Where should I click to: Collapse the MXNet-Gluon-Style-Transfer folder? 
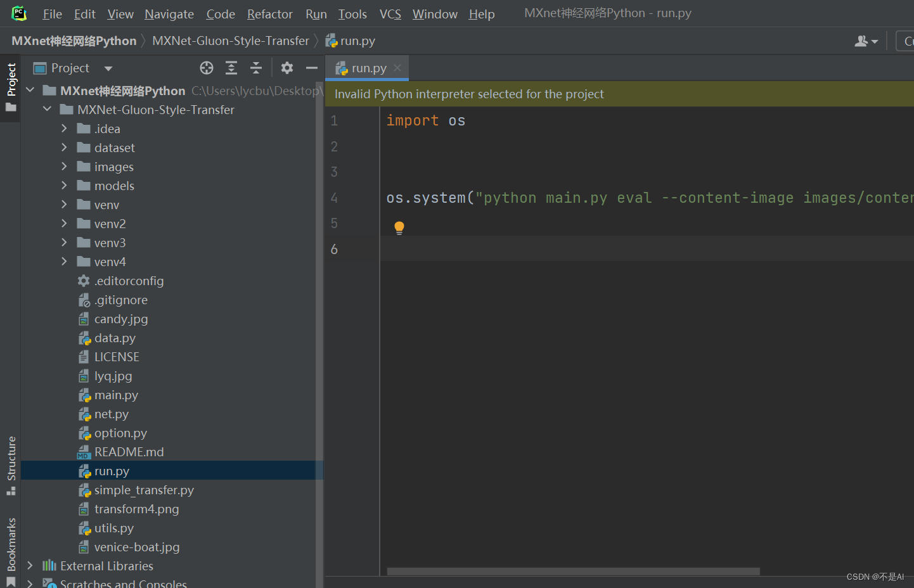tap(47, 110)
